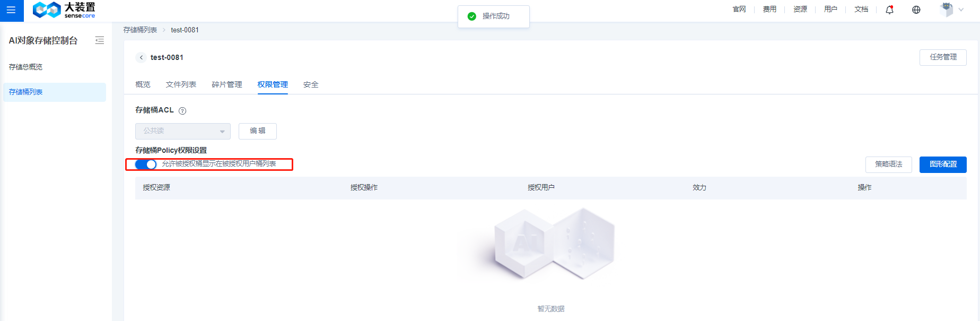Viewport: 980px width, 321px height.
Task: Switch to the 文件列表 tab
Action: (181, 84)
